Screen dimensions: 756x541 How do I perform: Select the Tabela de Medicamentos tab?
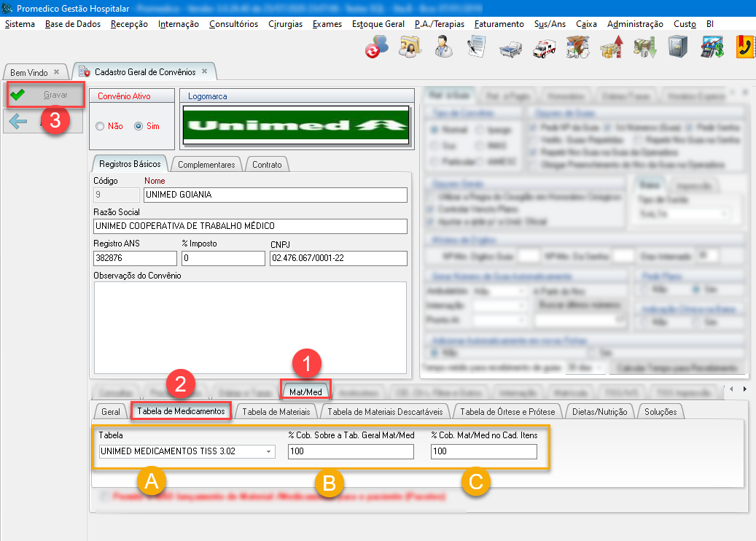(181, 410)
